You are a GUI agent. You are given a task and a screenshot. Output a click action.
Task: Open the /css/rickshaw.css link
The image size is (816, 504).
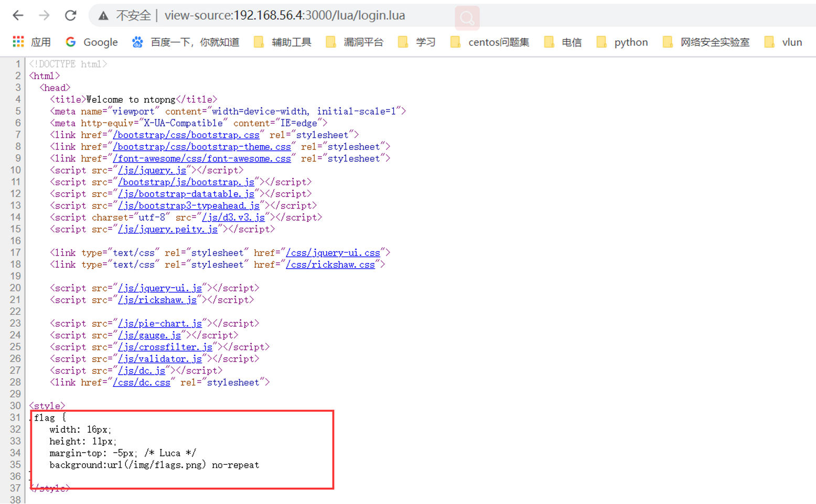tap(330, 265)
